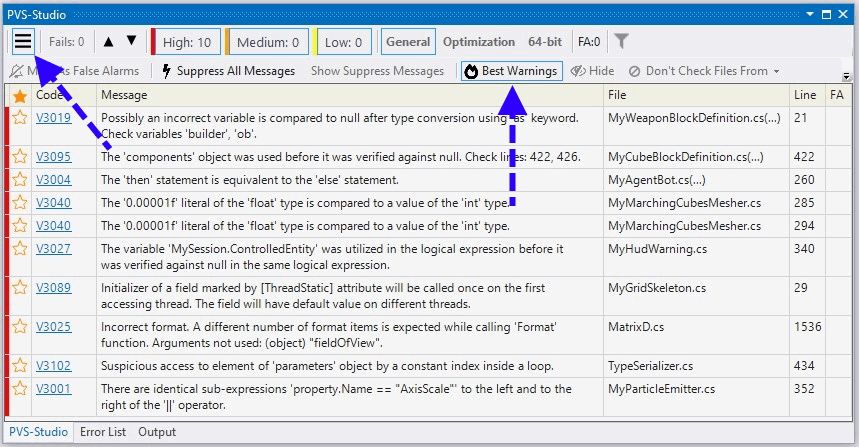Maximize the PVS-Studio panel window
The image size is (859, 447).
826,14
